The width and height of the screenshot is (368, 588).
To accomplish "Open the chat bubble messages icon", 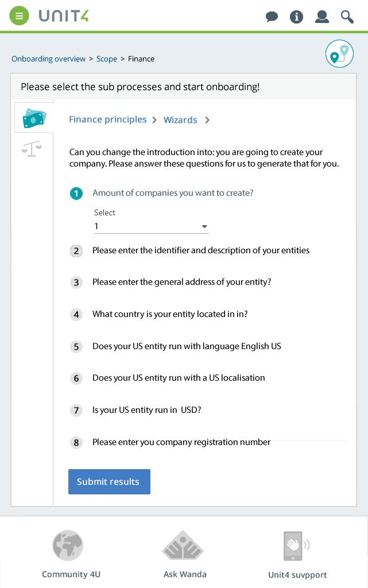I will 272,17.
